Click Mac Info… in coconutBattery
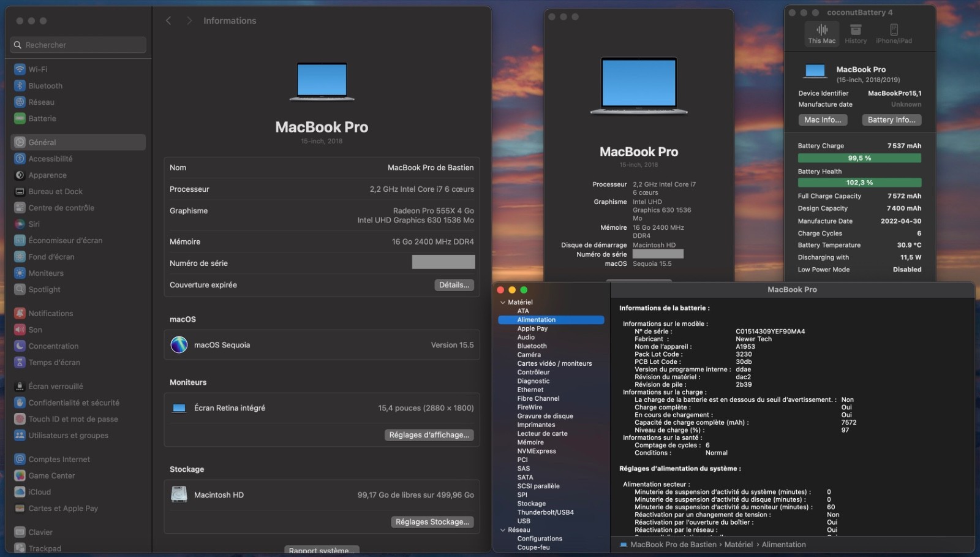The image size is (980, 557). (x=823, y=120)
